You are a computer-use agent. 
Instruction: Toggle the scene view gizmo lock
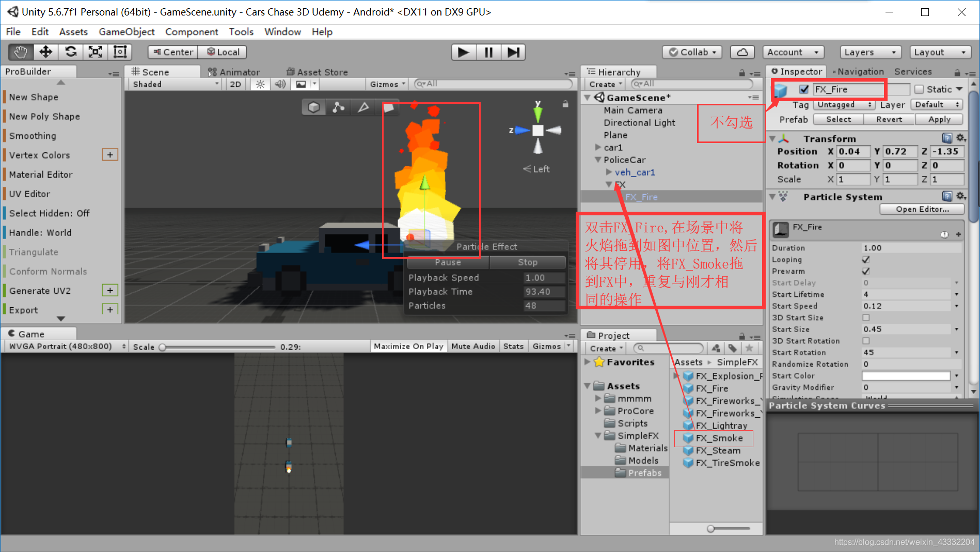[x=565, y=104]
